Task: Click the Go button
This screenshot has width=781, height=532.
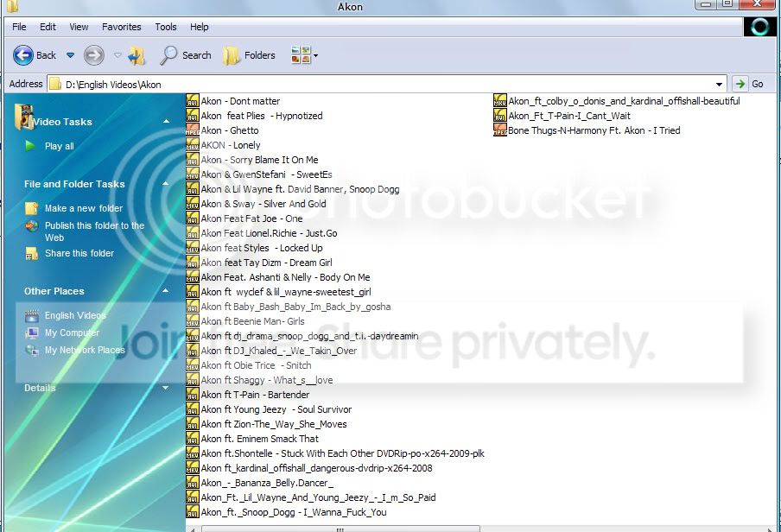Action: click(749, 84)
